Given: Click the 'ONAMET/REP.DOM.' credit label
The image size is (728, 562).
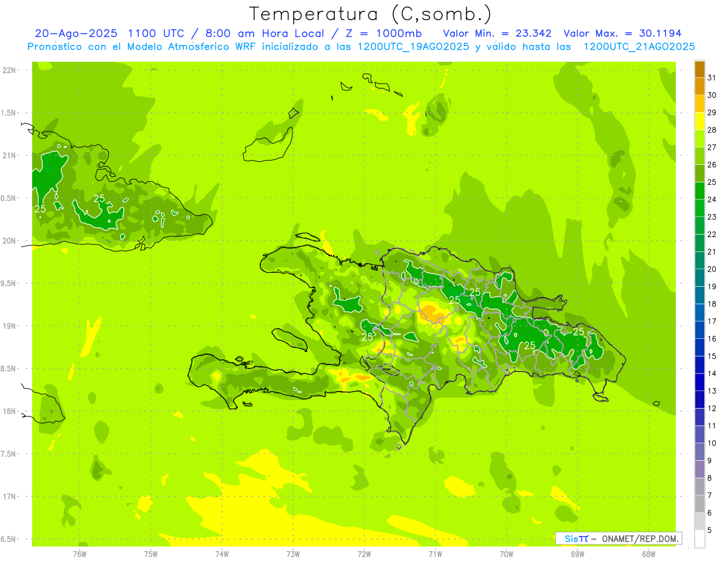Looking at the screenshot, I should pos(641,538).
